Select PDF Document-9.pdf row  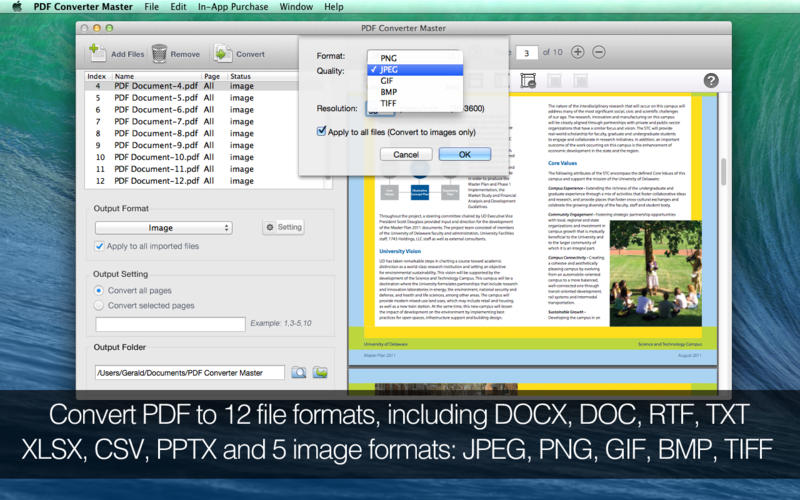[191, 145]
